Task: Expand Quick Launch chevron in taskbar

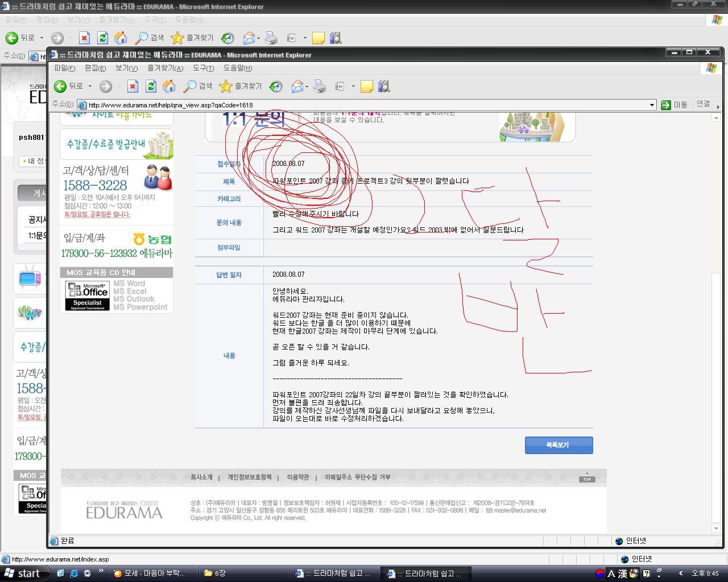Action: coord(101,570)
